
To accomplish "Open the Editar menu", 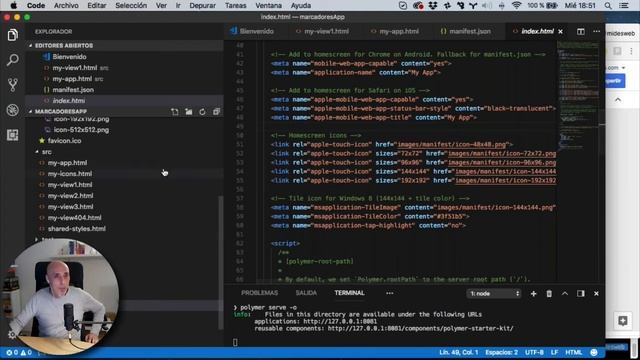I will [97, 6].
